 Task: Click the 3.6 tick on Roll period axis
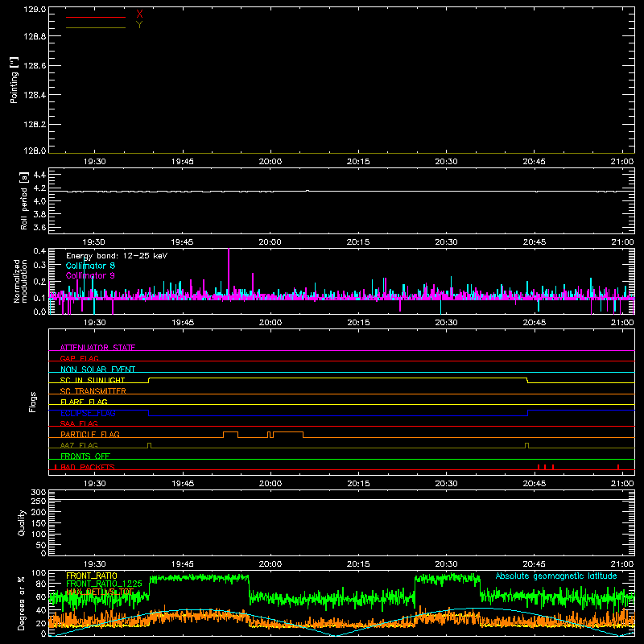pyautogui.click(x=39, y=227)
